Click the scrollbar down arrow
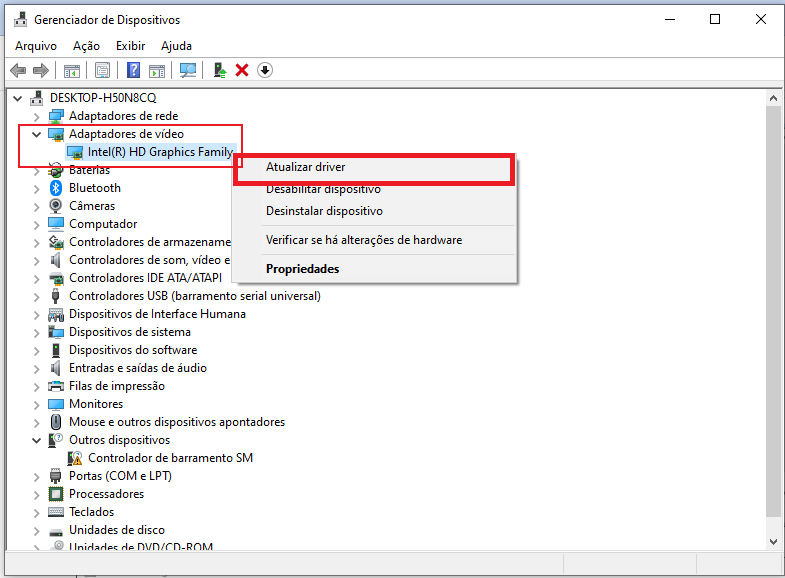The height and width of the screenshot is (578, 785). pyautogui.click(x=773, y=541)
